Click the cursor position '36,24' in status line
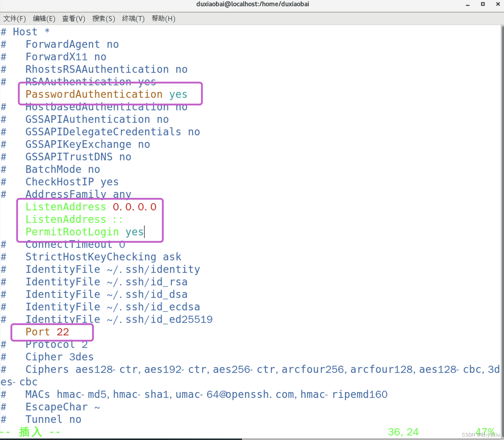Screen dimensions: 504x440 (403, 432)
